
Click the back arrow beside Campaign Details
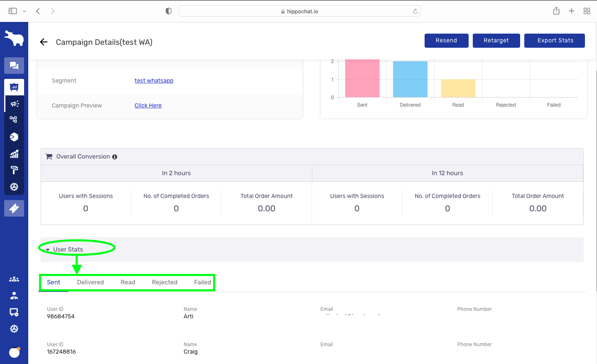pyautogui.click(x=44, y=42)
